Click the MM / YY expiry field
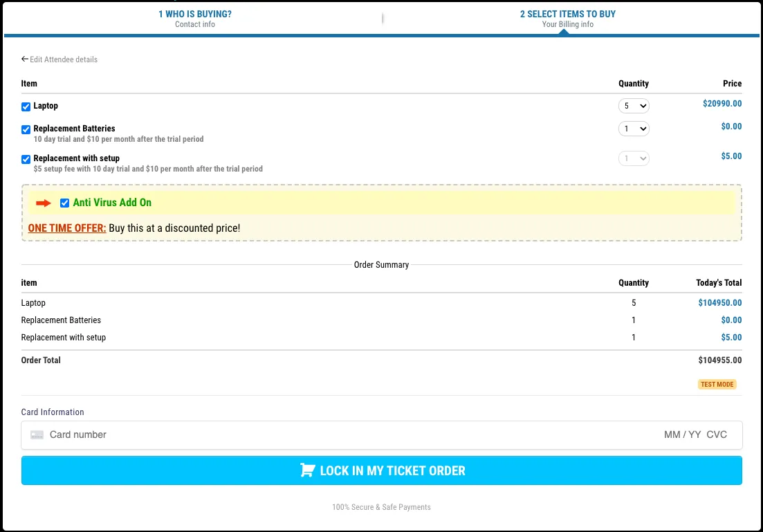763x532 pixels. click(682, 434)
